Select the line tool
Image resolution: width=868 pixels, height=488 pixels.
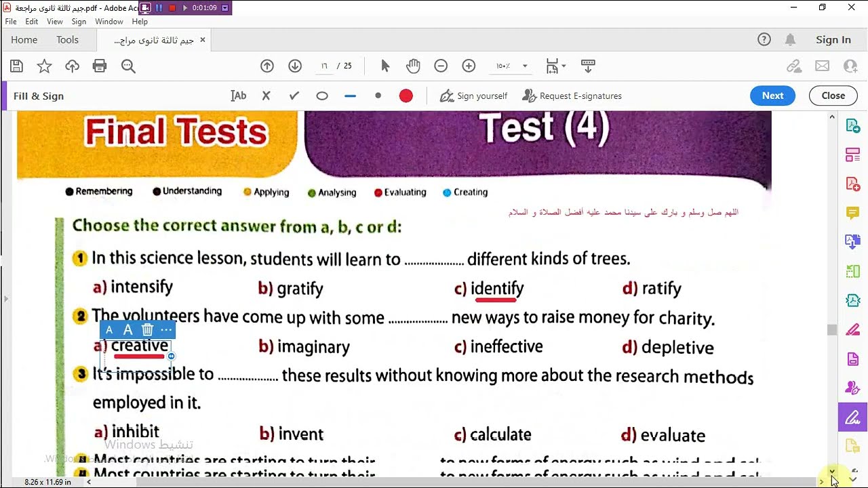coord(350,96)
